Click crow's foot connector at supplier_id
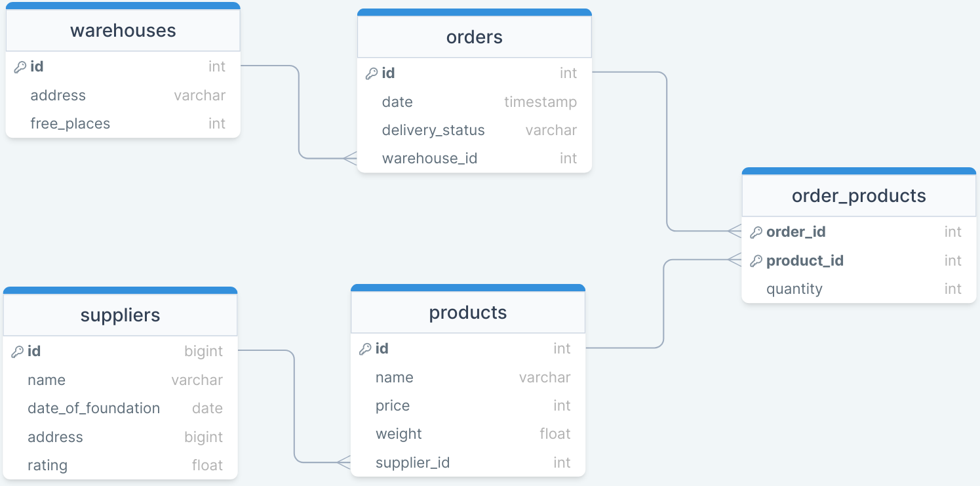Viewport: 980px width, 486px height. [x=344, y=462]
